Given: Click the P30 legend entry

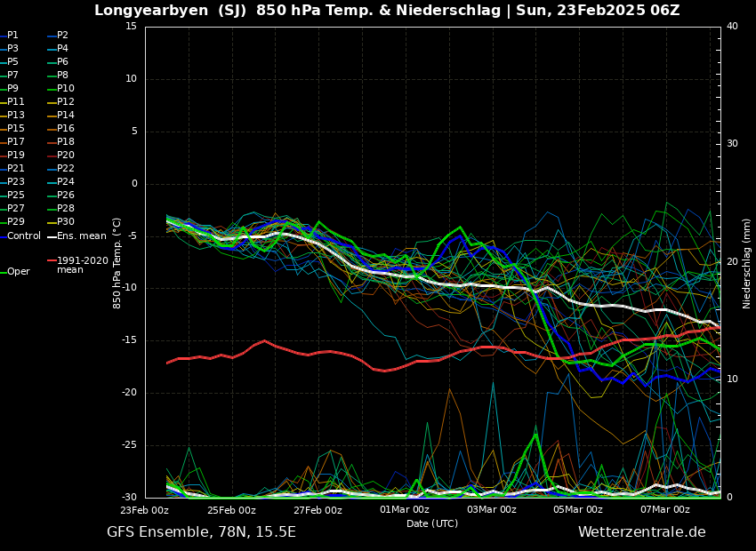Looking at the screenshot, I should (65, 222).
